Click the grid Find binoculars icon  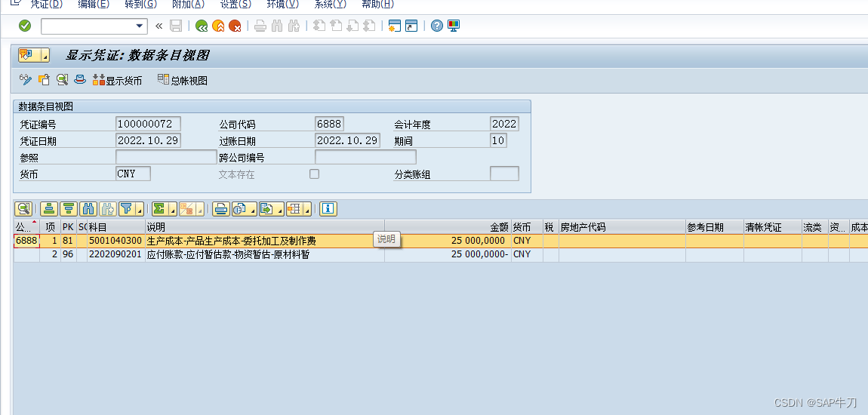pyautogui.click(x=88, y=208)
